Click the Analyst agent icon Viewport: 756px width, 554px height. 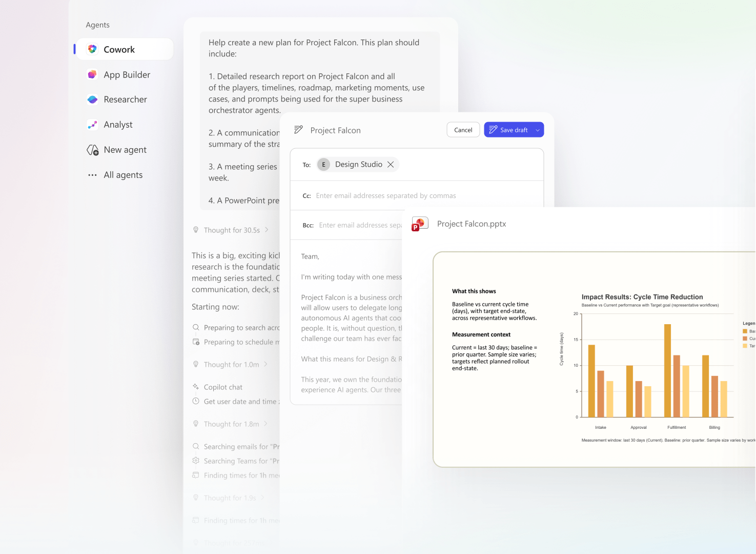(x=92, y=125)
